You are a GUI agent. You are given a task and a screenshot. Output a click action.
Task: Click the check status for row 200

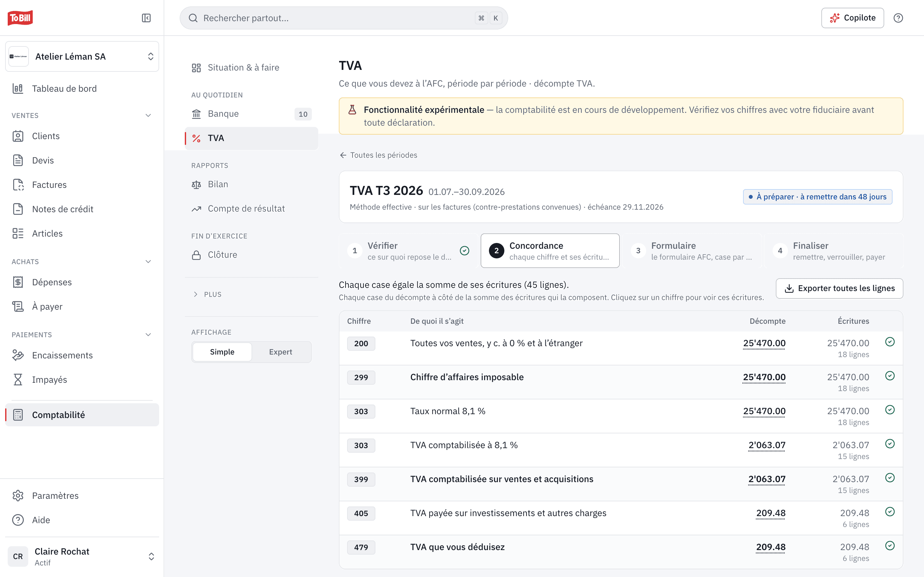point(890,342)
